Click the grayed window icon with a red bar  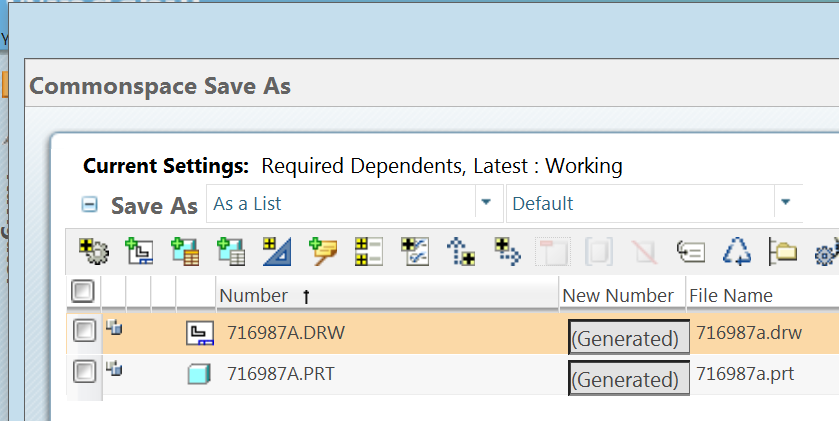[553, 251]
